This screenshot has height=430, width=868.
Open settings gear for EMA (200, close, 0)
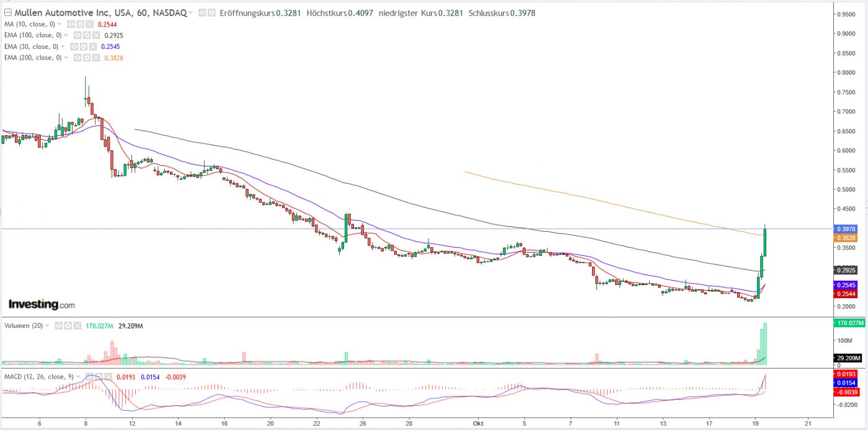point(87,58)
